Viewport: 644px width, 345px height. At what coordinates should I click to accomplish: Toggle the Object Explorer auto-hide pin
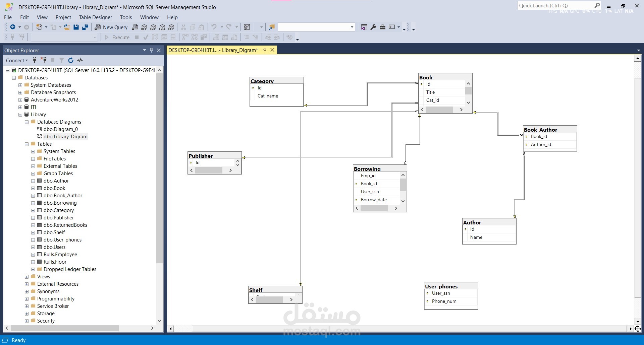pyautogui.click(x=151, y=50)
